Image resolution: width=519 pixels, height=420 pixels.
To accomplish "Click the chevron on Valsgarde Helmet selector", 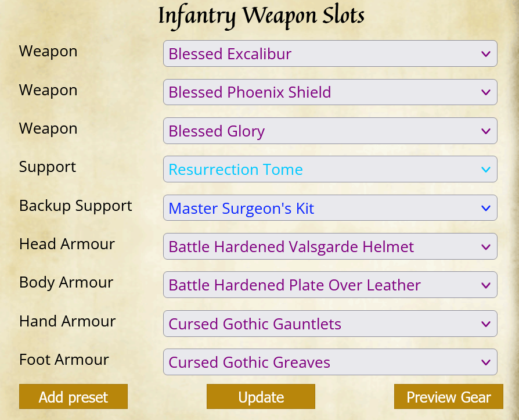I will coord(485,247).
